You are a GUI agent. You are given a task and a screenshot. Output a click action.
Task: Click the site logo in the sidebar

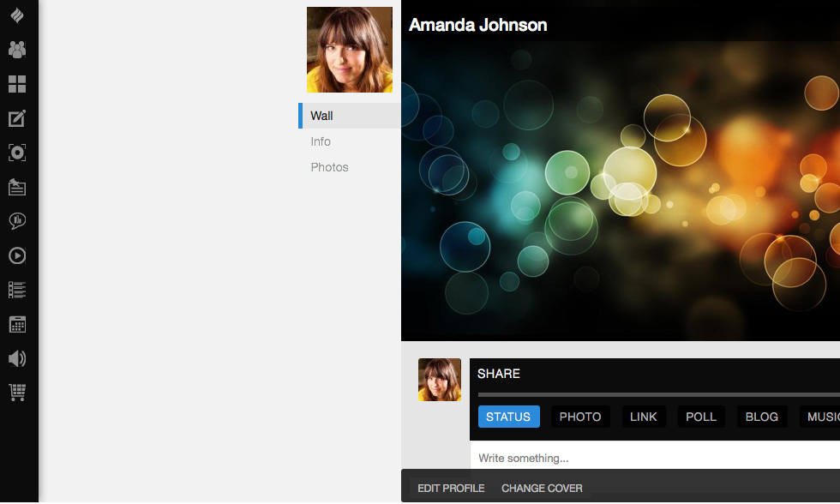[17, 15]
